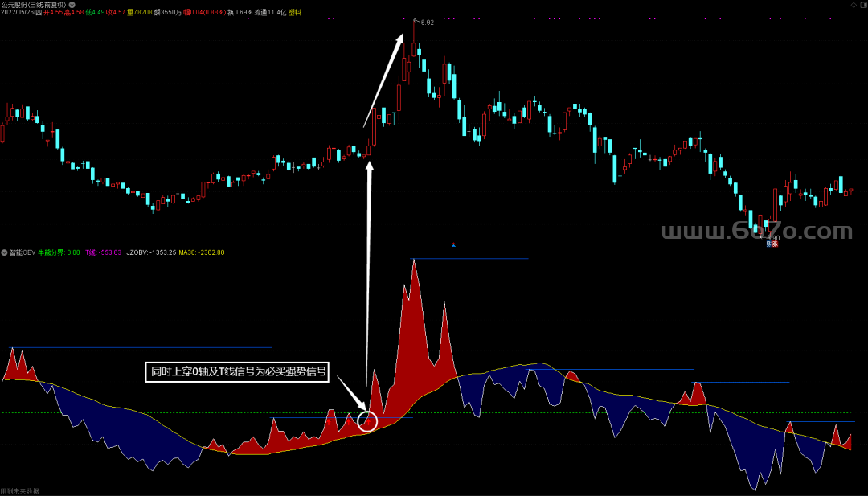Screen dimensions: 868x496
Task: Click the magenta T线 value label
Action: tap(103, 252)
